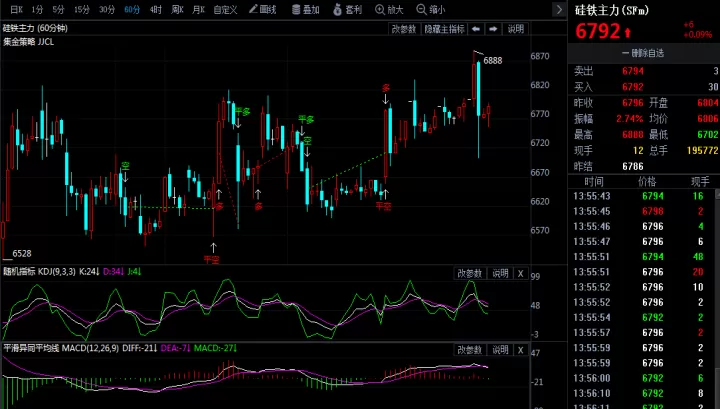Remove from watchlist via 删除自选

click(x=643, y=53)
